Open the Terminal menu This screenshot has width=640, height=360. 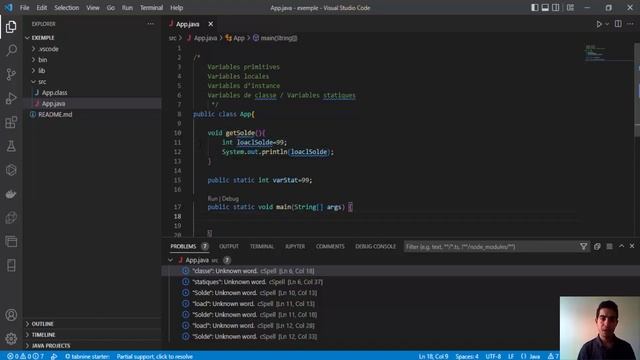pyautogui.click(x=151, y=8)
